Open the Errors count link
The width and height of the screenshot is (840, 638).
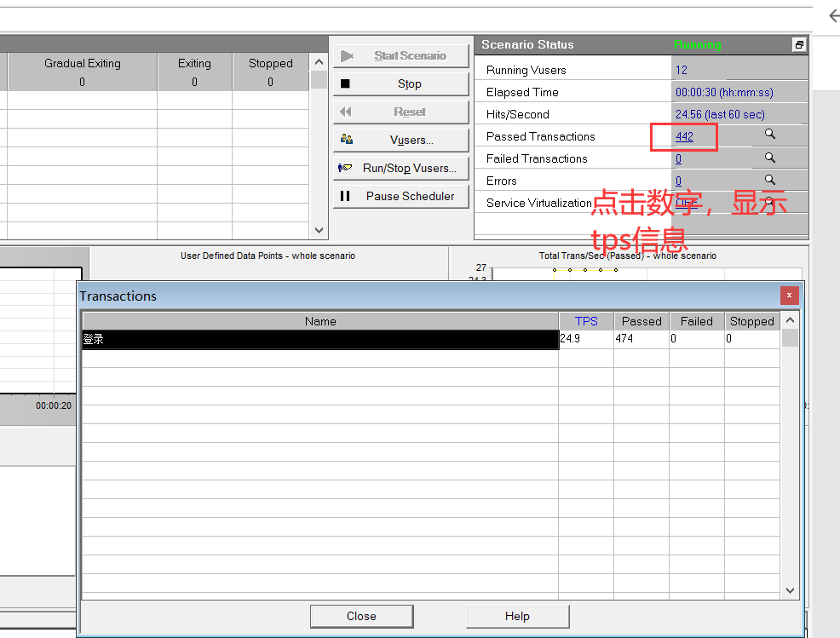pyautogui.click(x=678, y=181)
